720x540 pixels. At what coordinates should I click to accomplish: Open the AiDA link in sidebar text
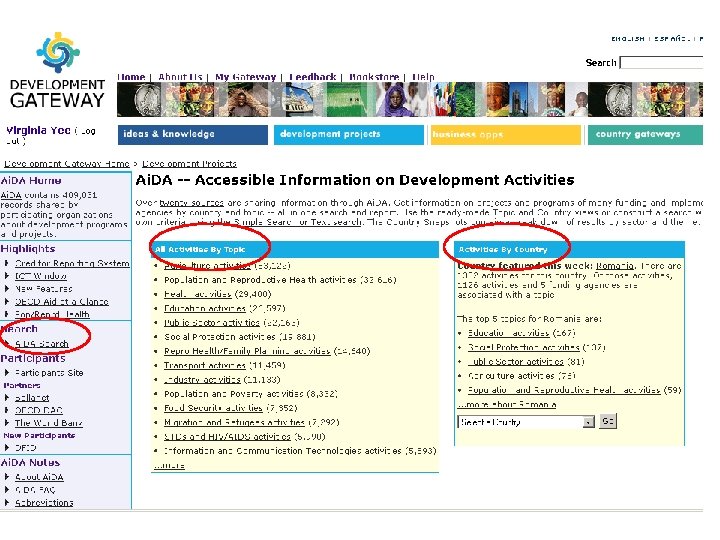coord(11,195)
